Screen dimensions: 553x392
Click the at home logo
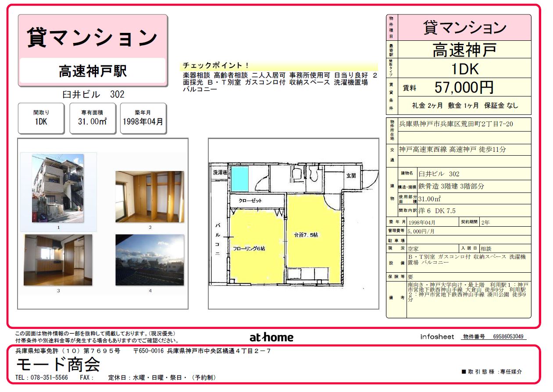pos(271,337)
